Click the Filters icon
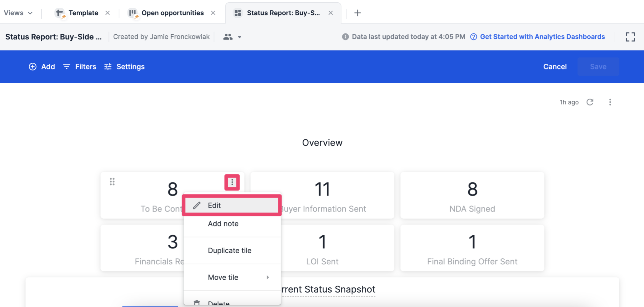Image resolution: width=644 pixels, height=307 pixels. point(66,66)
